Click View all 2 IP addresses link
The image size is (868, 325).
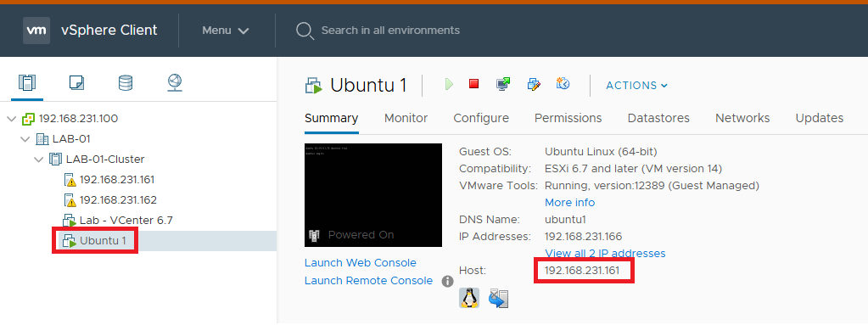point(605,254)
